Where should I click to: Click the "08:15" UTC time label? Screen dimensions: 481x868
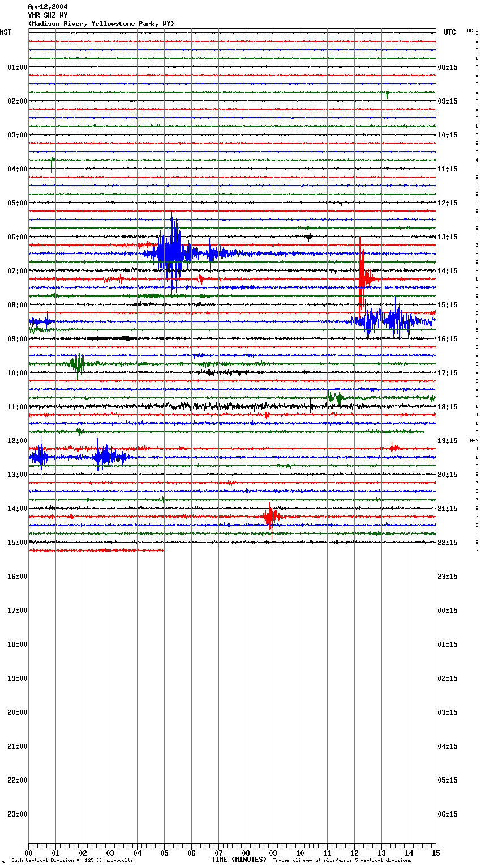448,67
